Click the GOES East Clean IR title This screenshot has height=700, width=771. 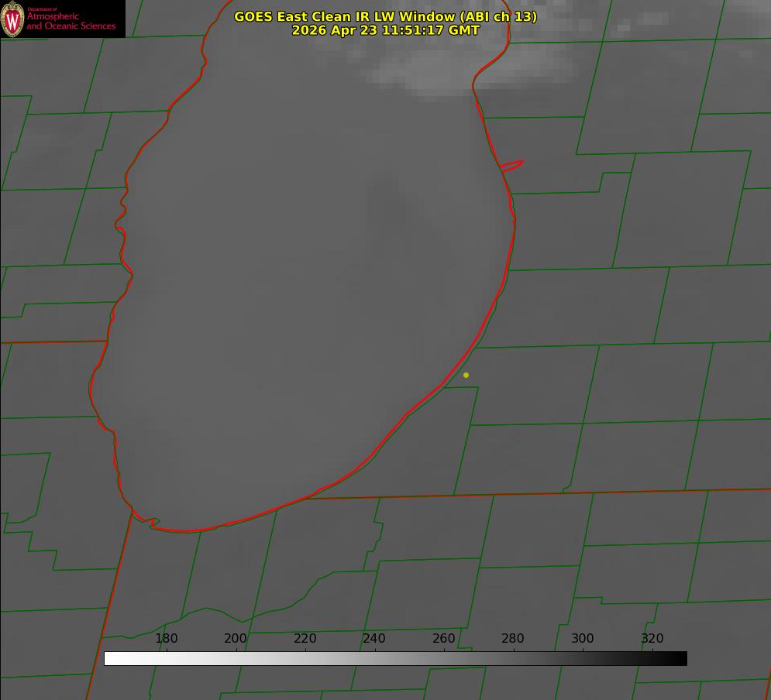click(x=386, y=16)
